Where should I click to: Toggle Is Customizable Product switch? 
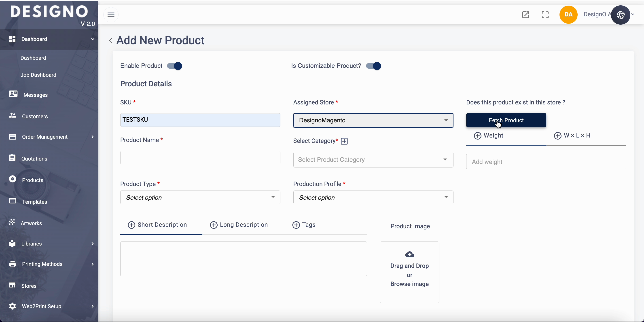(373, 66)
